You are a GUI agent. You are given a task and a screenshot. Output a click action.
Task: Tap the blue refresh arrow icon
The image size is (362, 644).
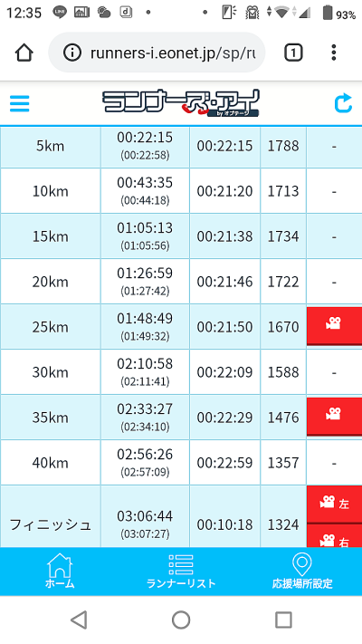(x=343, y=103)
